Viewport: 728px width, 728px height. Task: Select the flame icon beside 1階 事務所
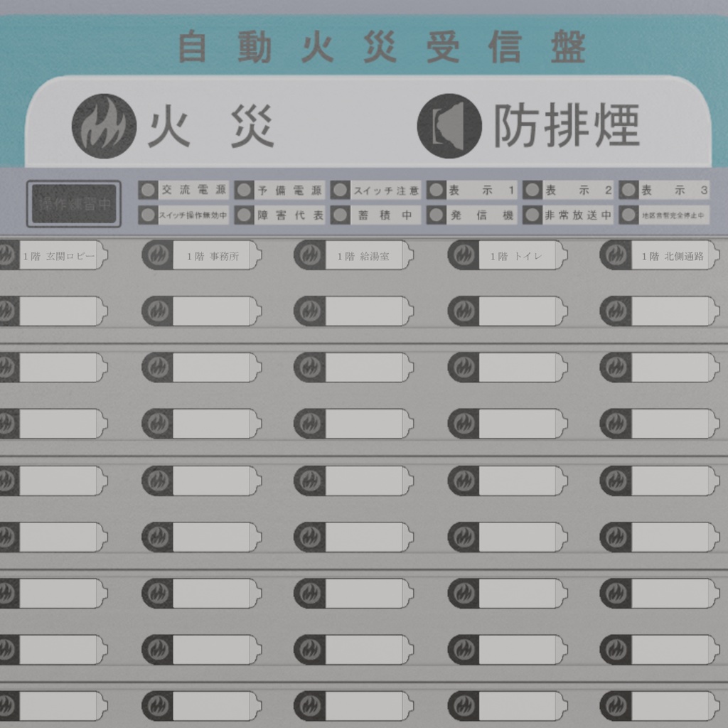159,255
